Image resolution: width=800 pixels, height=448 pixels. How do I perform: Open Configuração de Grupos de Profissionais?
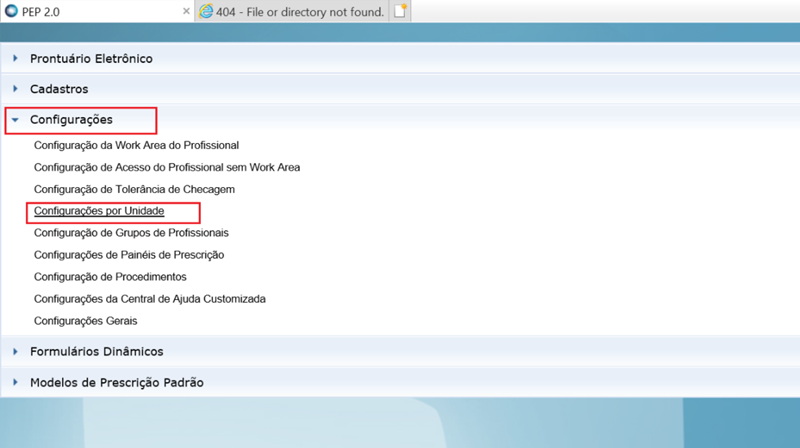click(x=131, y=233)
